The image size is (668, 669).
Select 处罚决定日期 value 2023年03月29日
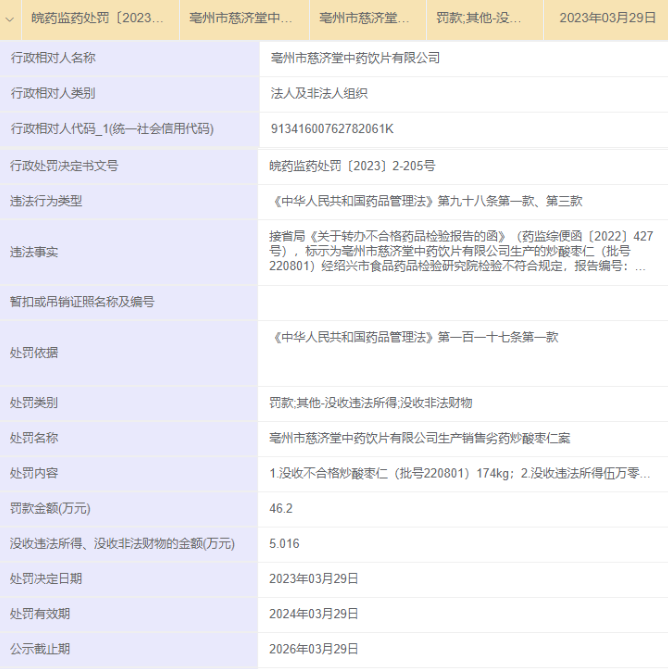314,579
